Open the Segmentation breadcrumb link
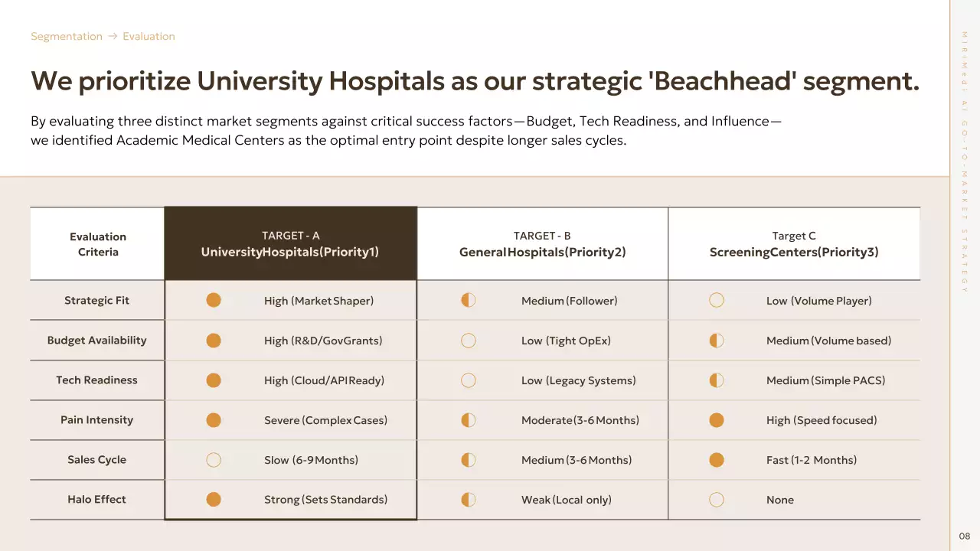Image resolution: width=980 pixels, height=551 pixels. (67, 36)
